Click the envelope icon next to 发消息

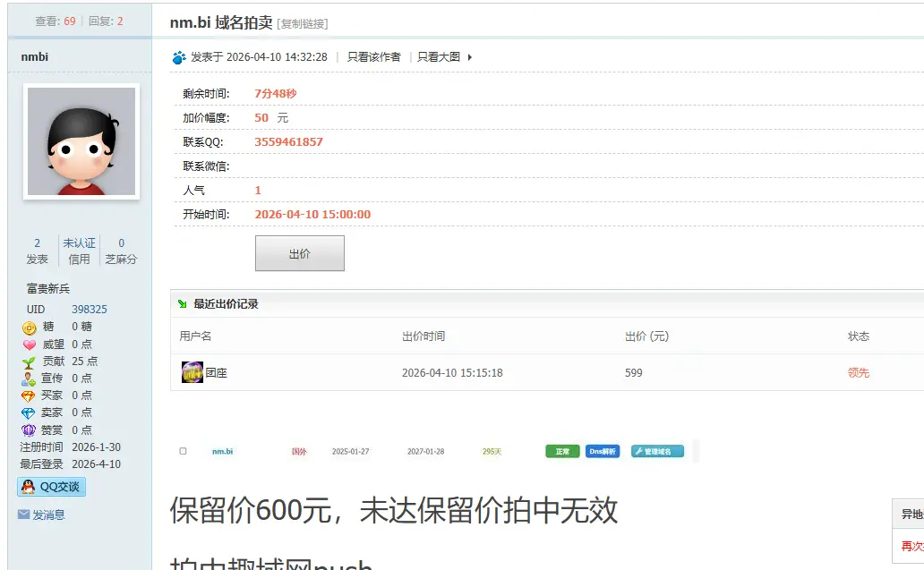point(23,515)
